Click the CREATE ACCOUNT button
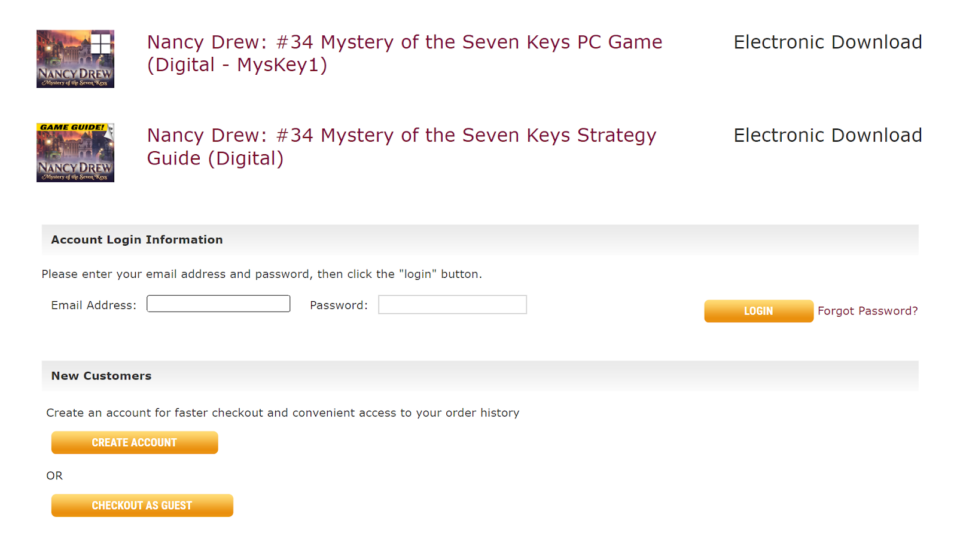957x560 pixels. coord(135,442)
